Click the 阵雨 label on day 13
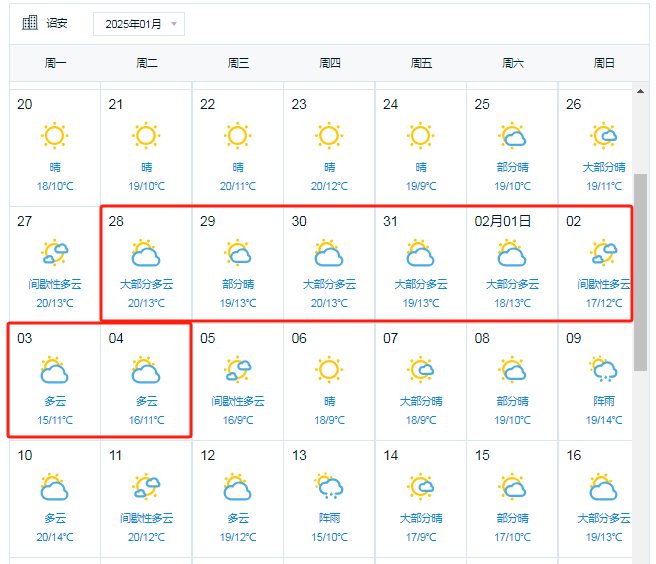Viewport: 656px width, 564px height. (330, 519)
